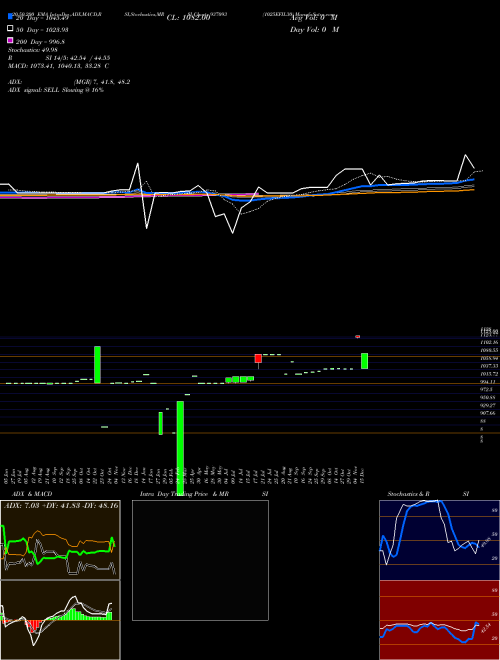Click the ADX (MGR) 7, 41.8, 48.2 values
Viewport: 500px width, 660px height.
pos(102,82)
